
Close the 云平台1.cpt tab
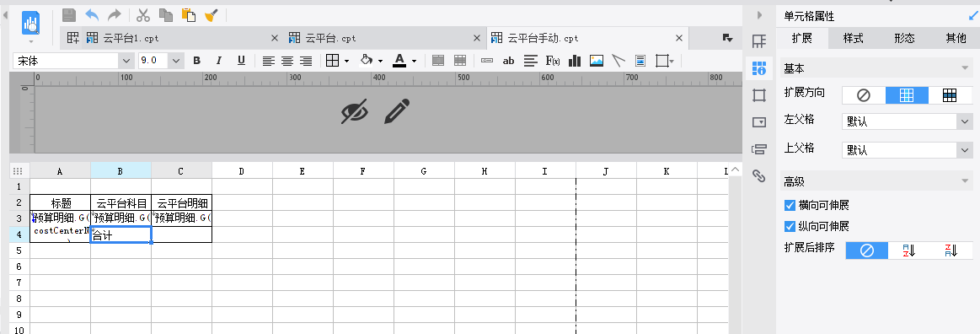coord(275,38)
